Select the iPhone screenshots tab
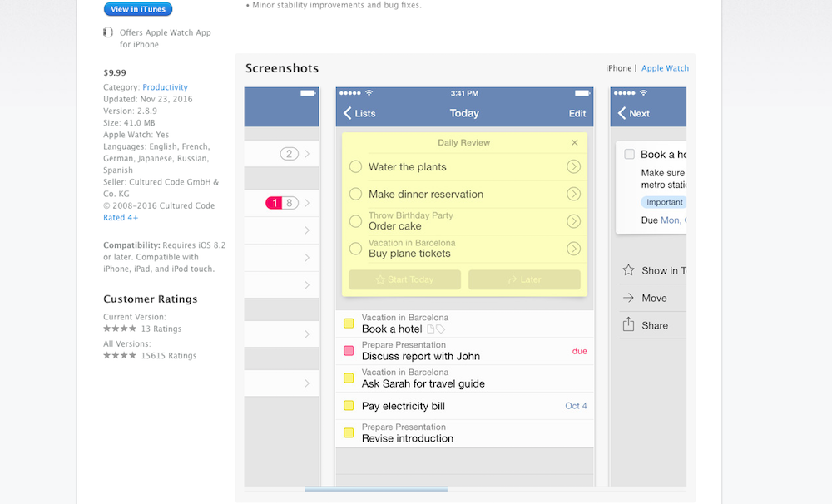The width and height of the screenshot is (832, 504). coord(618,68)
